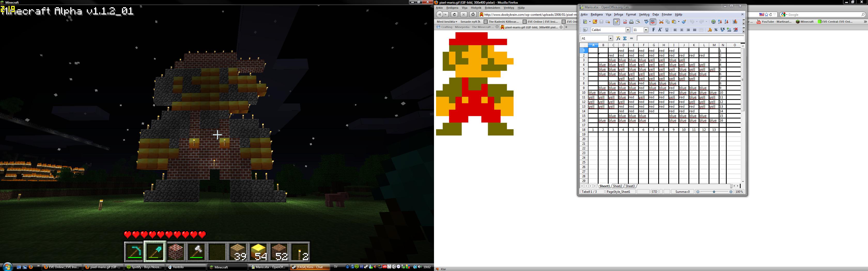The image size is (868, 271).
Task: Open Page Preview in Calc
Action: (x=638, y=22)
